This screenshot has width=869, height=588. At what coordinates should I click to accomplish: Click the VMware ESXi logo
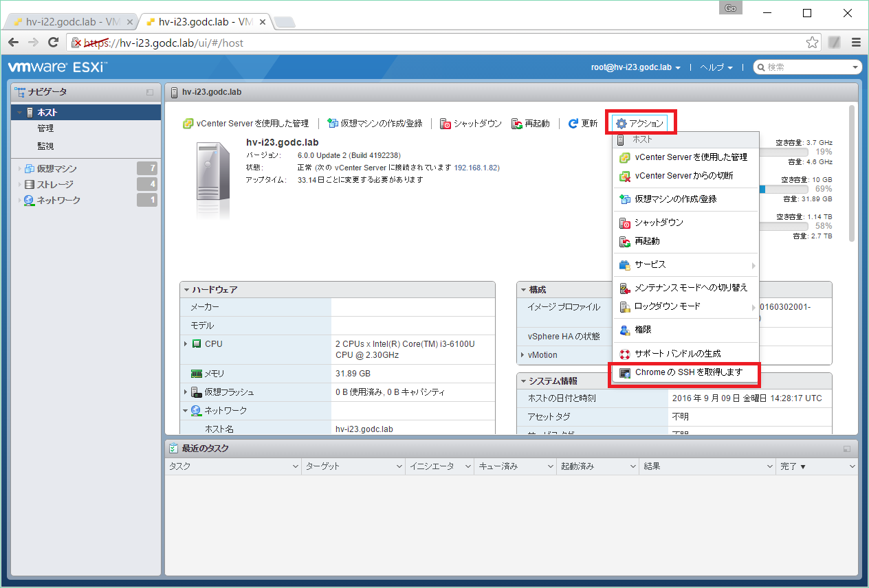click(57, 67)
